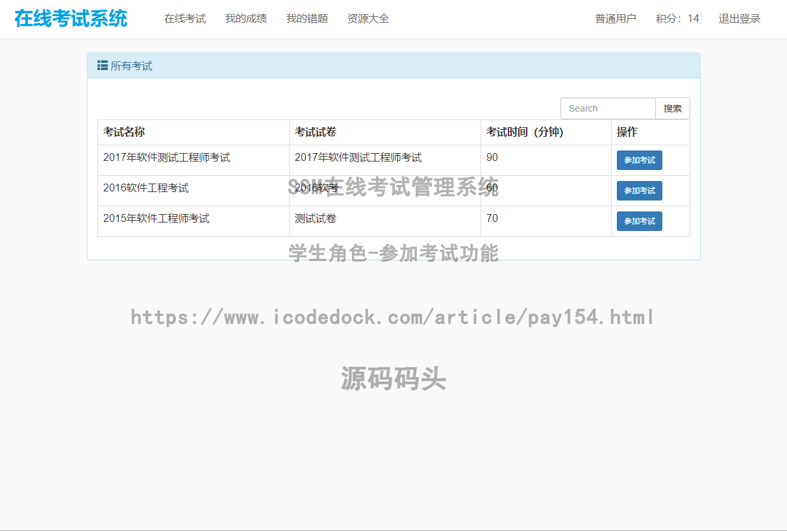
Task: Open the 我的错题 page
Action: pyautogui.click(x=306, y=19)
